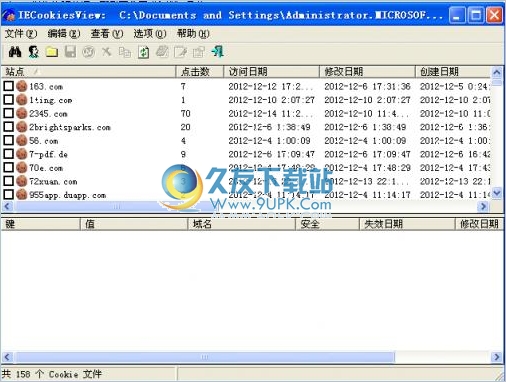Click the grayed eraser icon in toolbar
Viewport: 506px width, 382px height.
(x=162, y=52)
